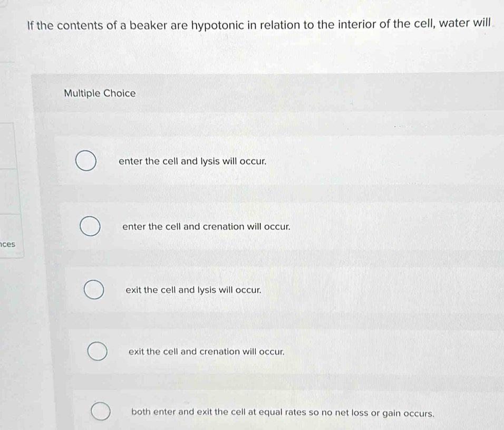This screenshot has width=504, height=430.
Task: Select the radio button for 'enter the cell and crenation will occur'
Action: click(x=90, y=226)
